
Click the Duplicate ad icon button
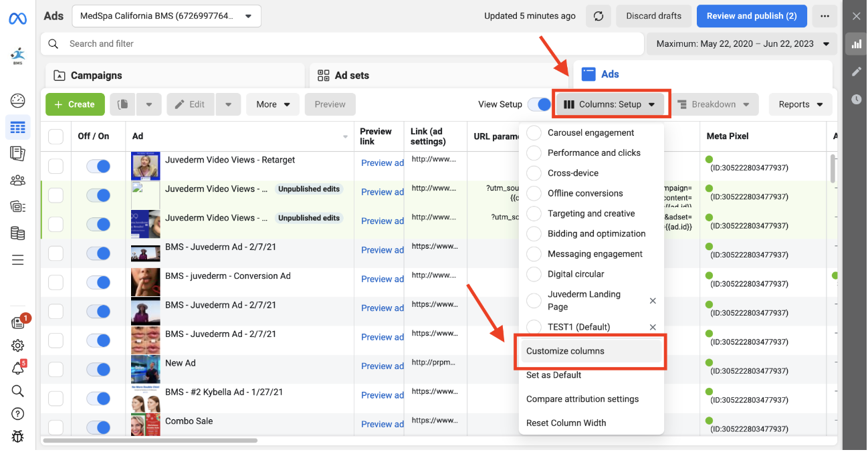click(123, 104)
